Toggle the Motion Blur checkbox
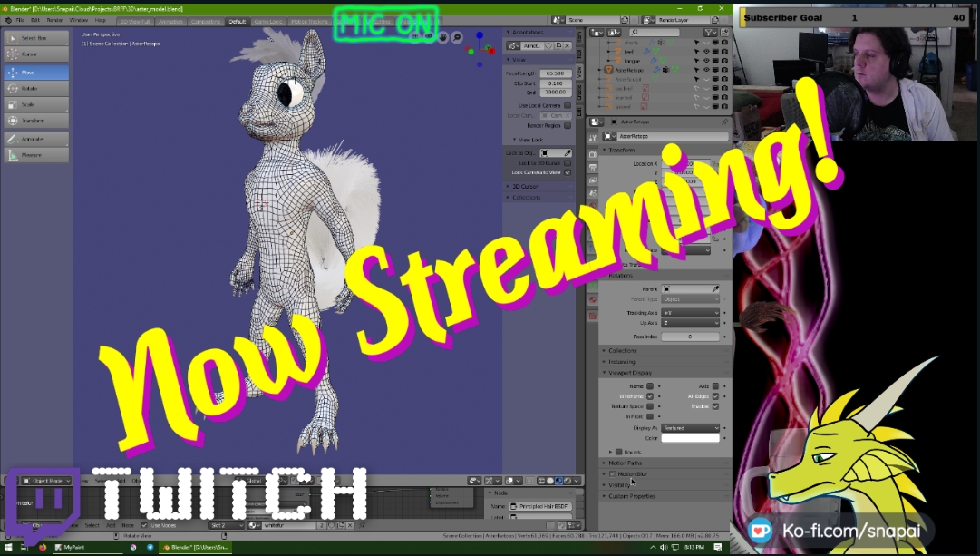This screenshot has width=980, height=556. click(x=613, y=474)
